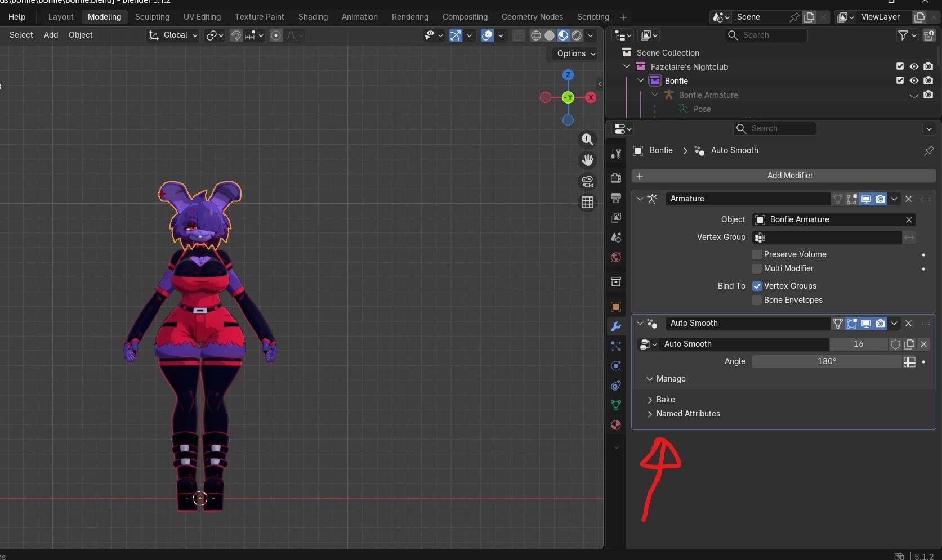The height and width of the screenshot is (560, 942).
Task: Pin the properties editor context
Action: pyautogui.click(x=928, y=150)
